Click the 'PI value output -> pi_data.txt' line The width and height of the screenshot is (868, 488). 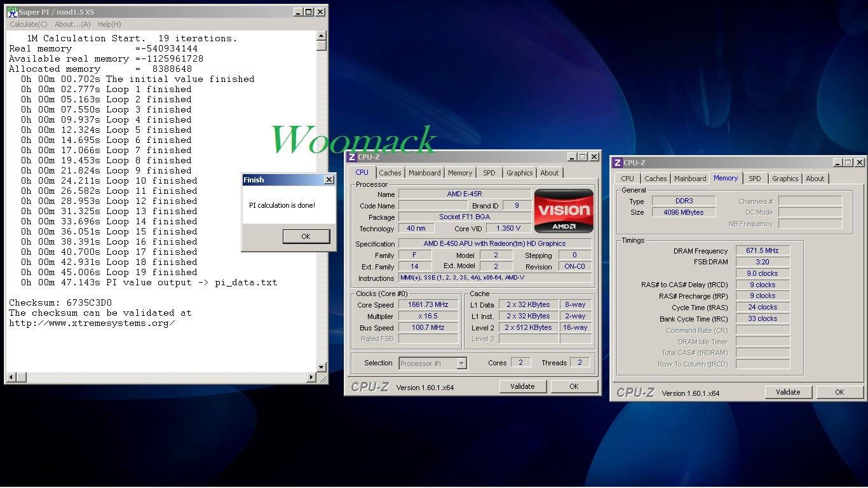click(149, 283)
